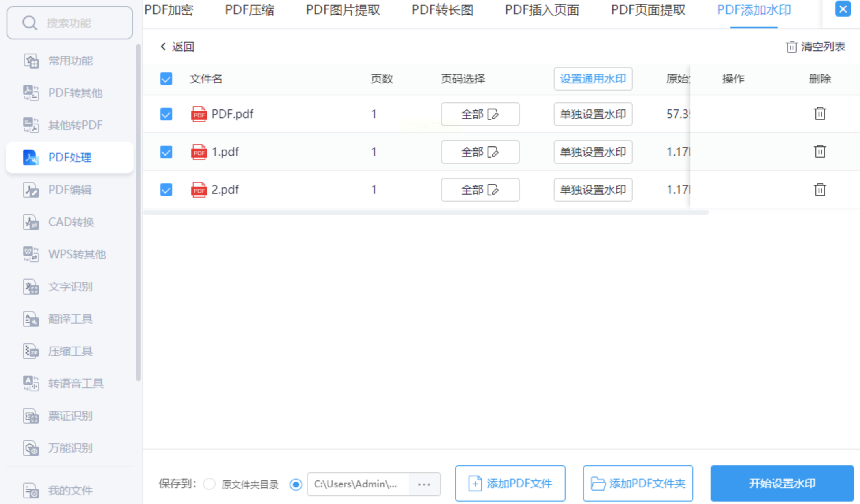Uncheck the select-all header checkbox
Viewport: 860px width, 504px height.
[x=166, y=79]
